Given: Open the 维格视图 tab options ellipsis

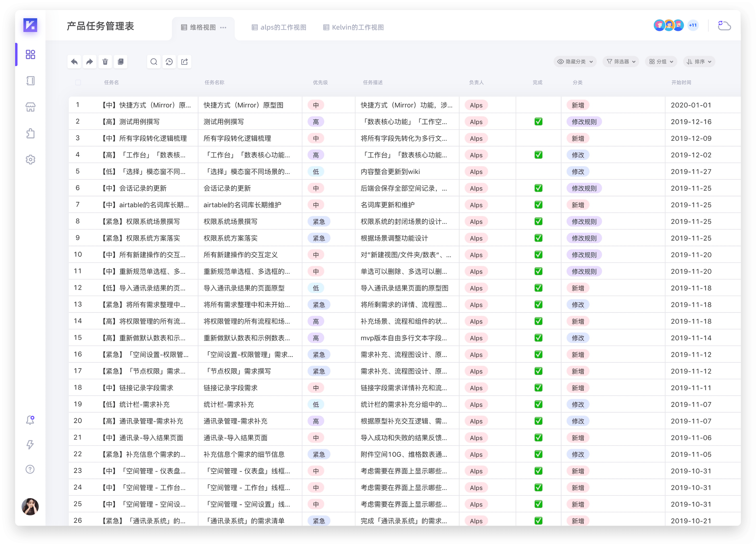Looking at the screenshot, I should click(x=223, y=27).
